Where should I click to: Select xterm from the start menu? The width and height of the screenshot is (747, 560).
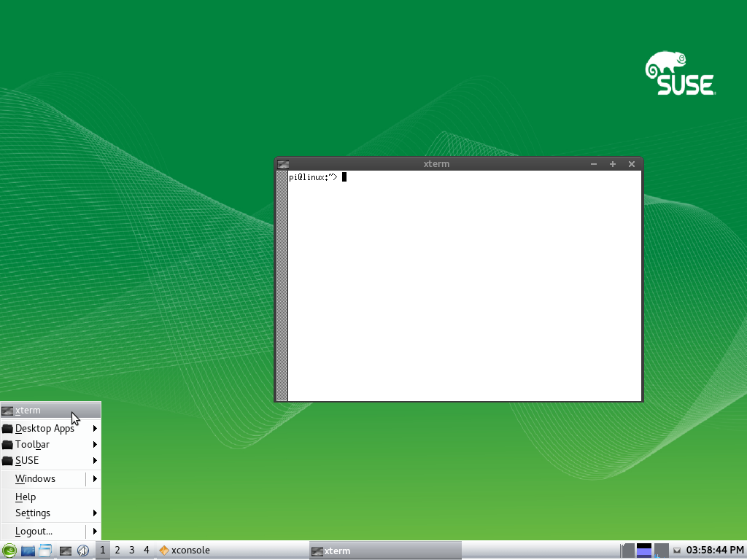point(28,410)
